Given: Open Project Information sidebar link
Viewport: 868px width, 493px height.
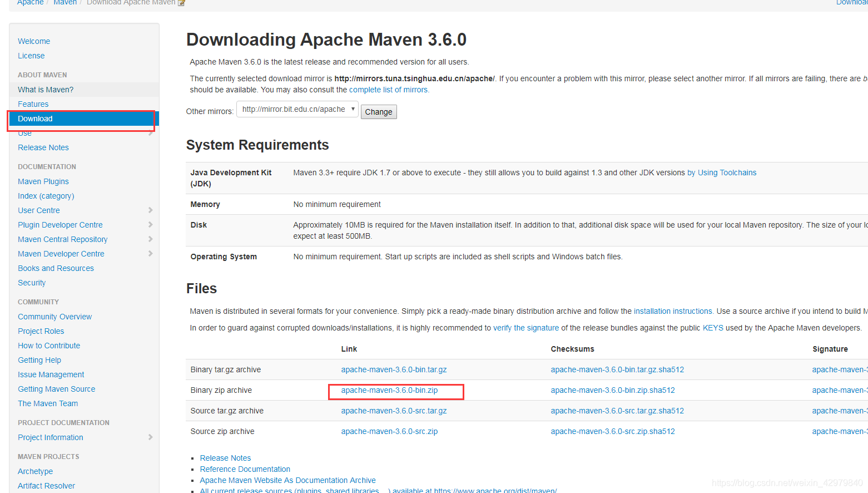Looking at the screenshot, I should [51, 437].
